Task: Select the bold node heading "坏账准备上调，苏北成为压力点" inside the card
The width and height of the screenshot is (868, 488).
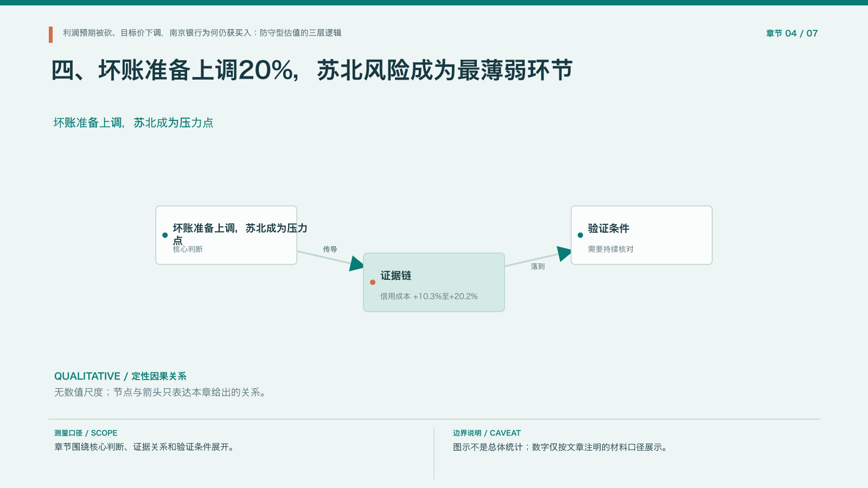Action: (240, 234)
